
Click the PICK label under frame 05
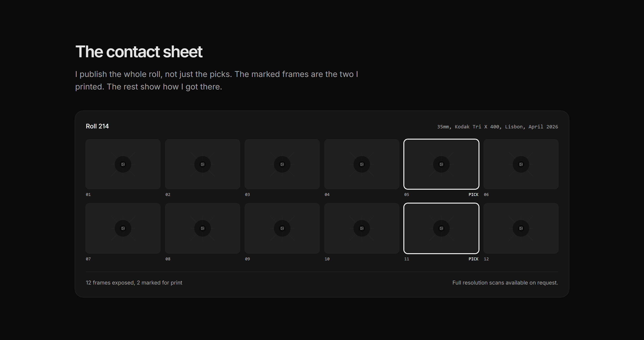(473, 195)
